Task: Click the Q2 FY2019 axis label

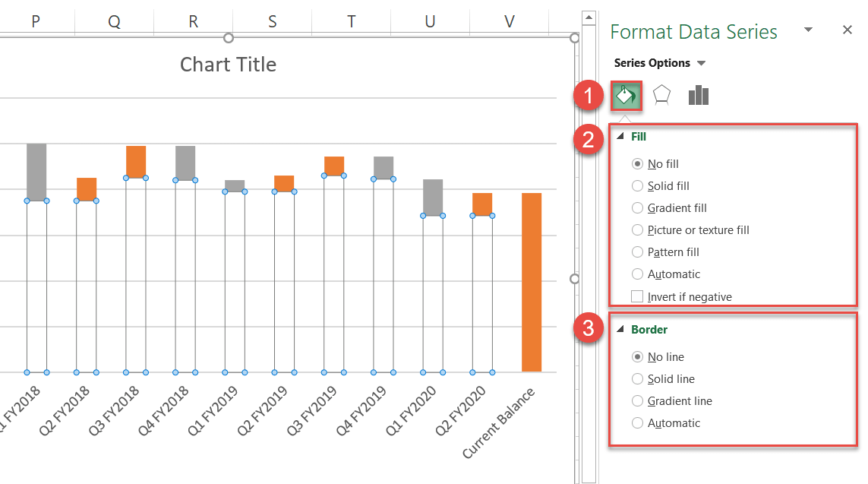Action: click(263, 411)
